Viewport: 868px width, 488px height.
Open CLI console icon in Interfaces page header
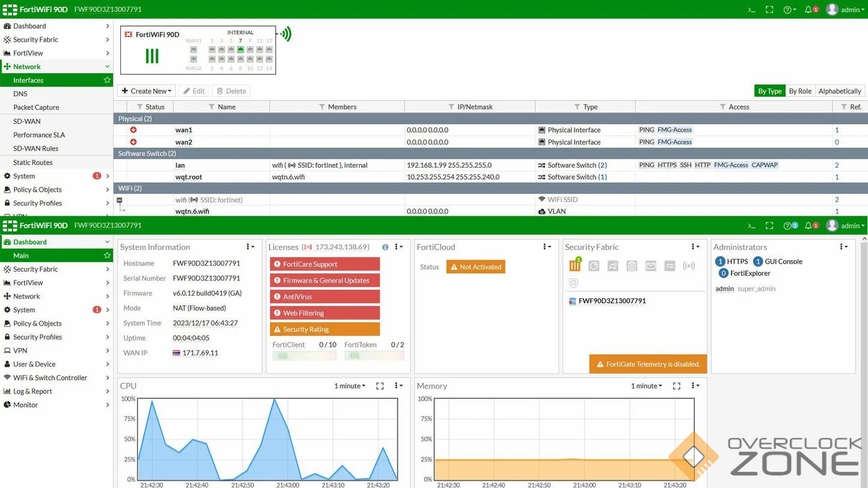[x=751, y=10]
